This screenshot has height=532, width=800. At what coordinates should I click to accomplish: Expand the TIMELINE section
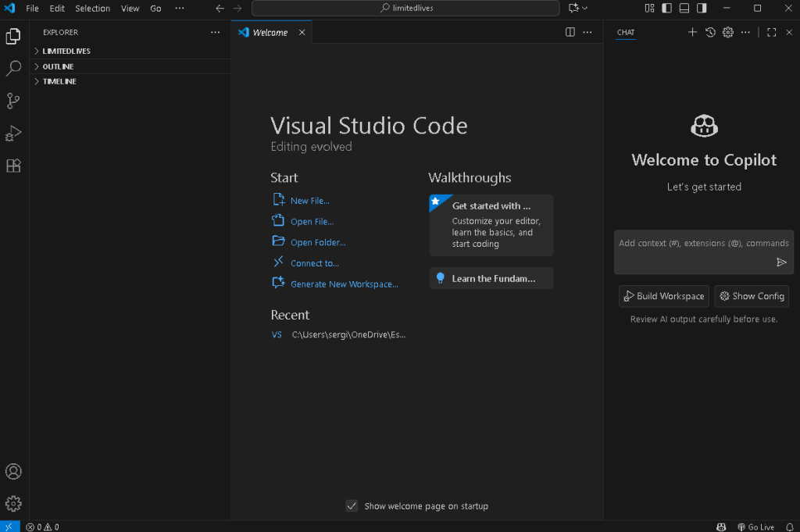click(59, 81)
